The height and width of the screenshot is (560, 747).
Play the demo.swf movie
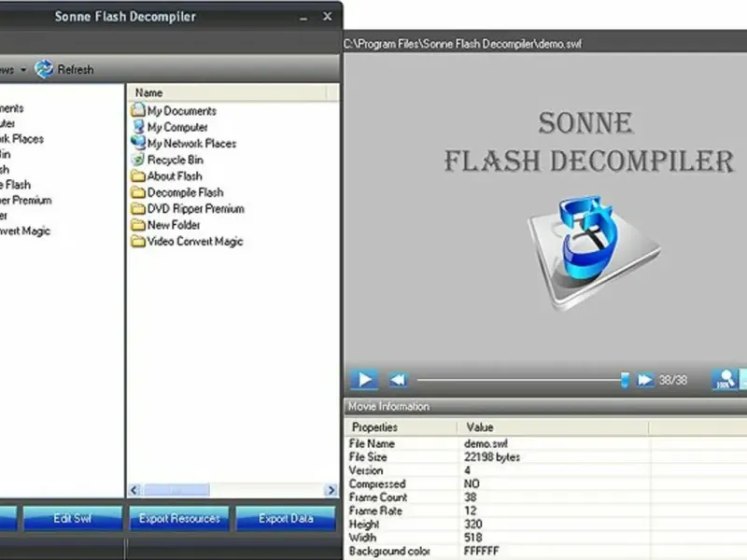pyautogui.click(x=364, y=380)
